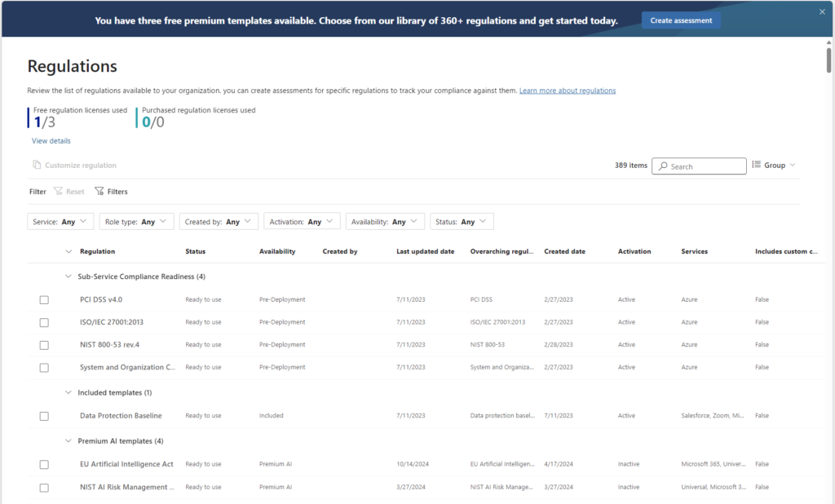
Task: Click the Customize regulation copy icon
Action: pos(37,166)
